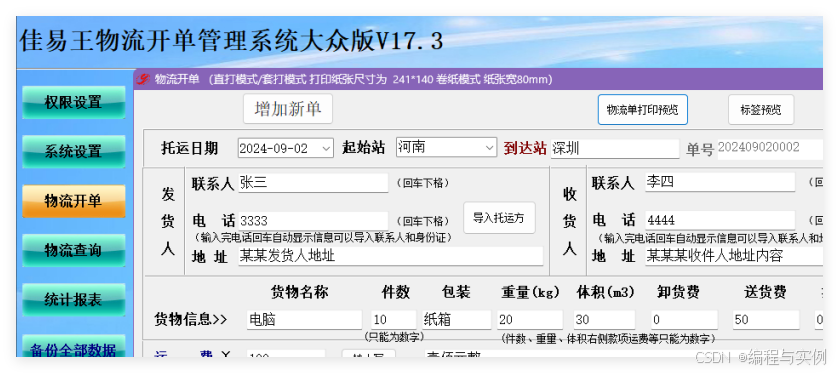Click the 货物名称 column header
Screen dimensions: 839x373
pos(299,292)
